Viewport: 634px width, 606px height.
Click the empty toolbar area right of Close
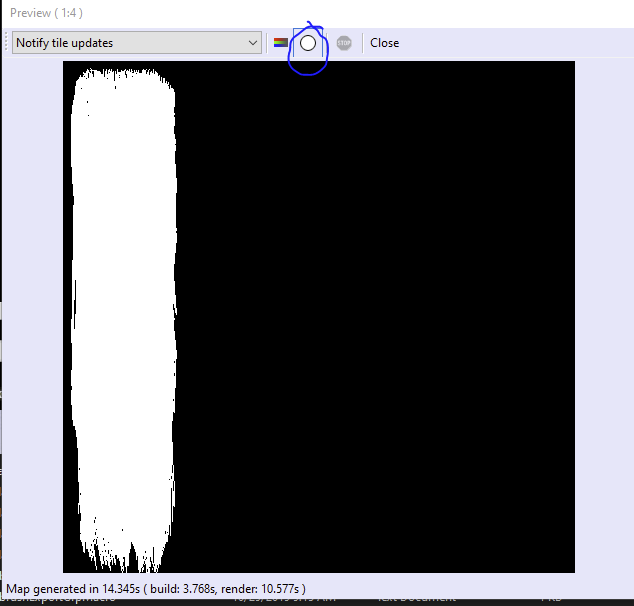click(x=510, y=43)
